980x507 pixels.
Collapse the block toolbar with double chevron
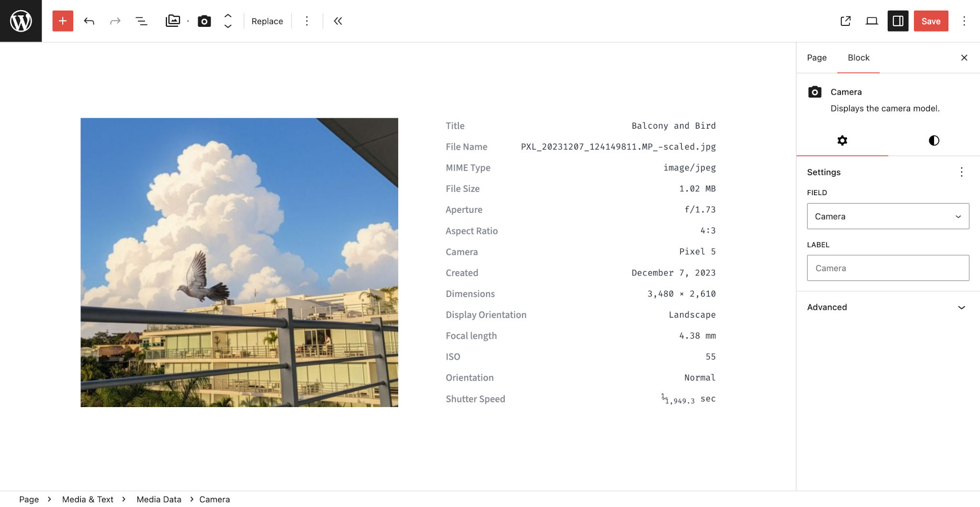tap(338, 21)
